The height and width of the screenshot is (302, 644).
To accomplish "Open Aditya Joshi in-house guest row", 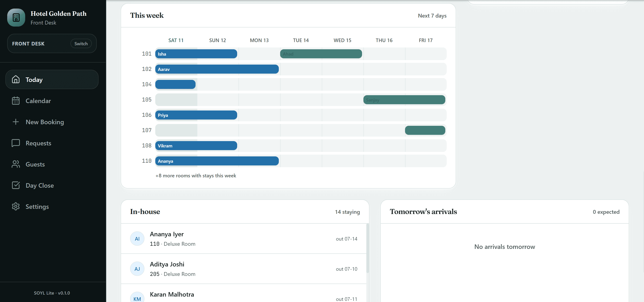I will click(x=243, y=269).
